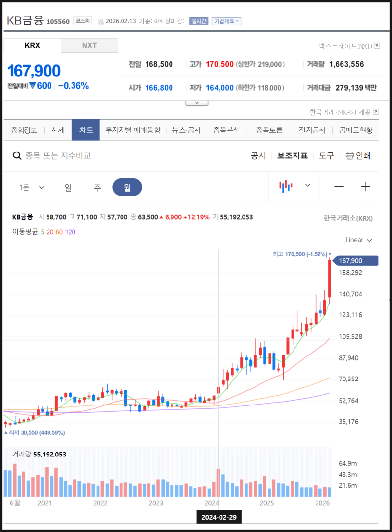Screen dimensions: 392x532
Task: Select the 월 monthly period button
Action: (x=127, y=187)
